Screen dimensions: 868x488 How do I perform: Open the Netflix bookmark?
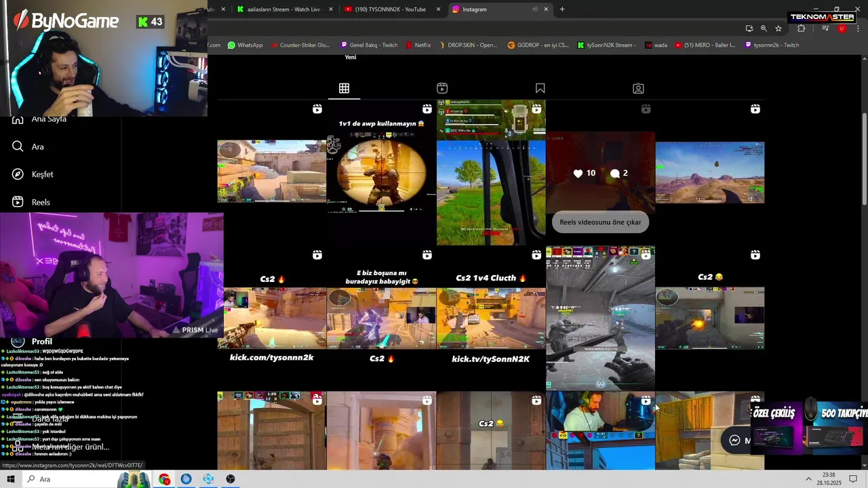pos(418,45)
